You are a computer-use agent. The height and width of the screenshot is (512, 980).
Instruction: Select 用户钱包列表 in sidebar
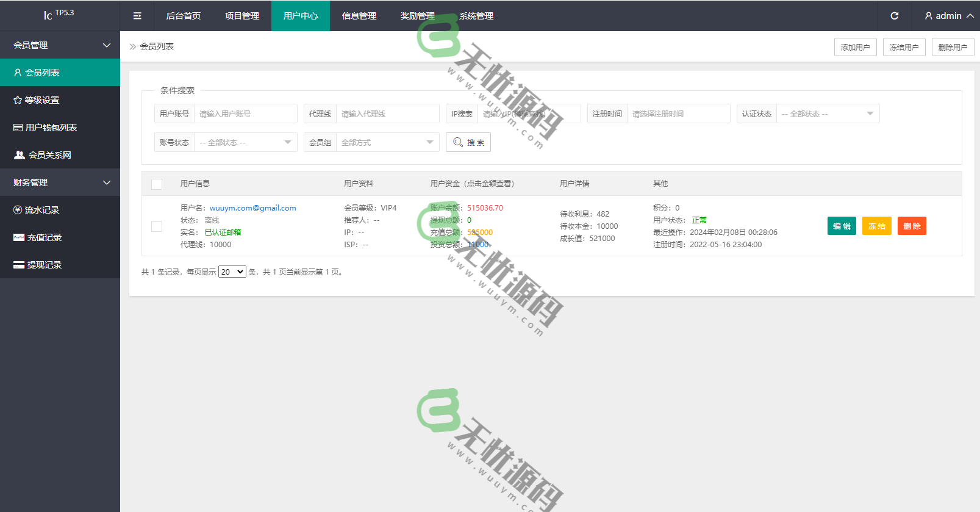coord(60,128)
